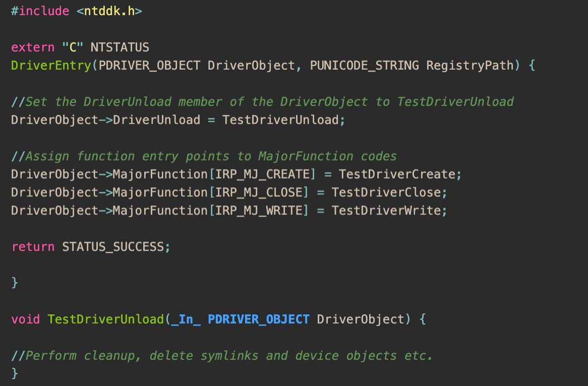This screenshot has height=386, width=588.
Task: Click the TestDriverClose identifier
Action: (386, 192)
